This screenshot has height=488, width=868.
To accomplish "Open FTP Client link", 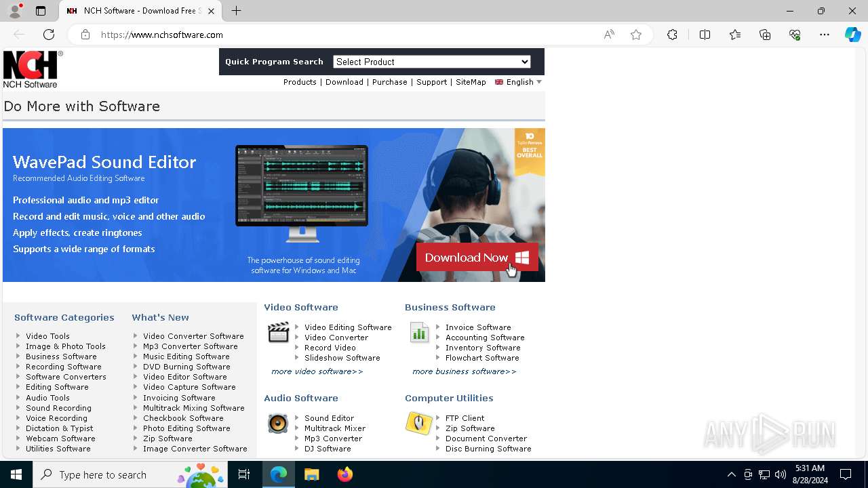I will 465,418.
